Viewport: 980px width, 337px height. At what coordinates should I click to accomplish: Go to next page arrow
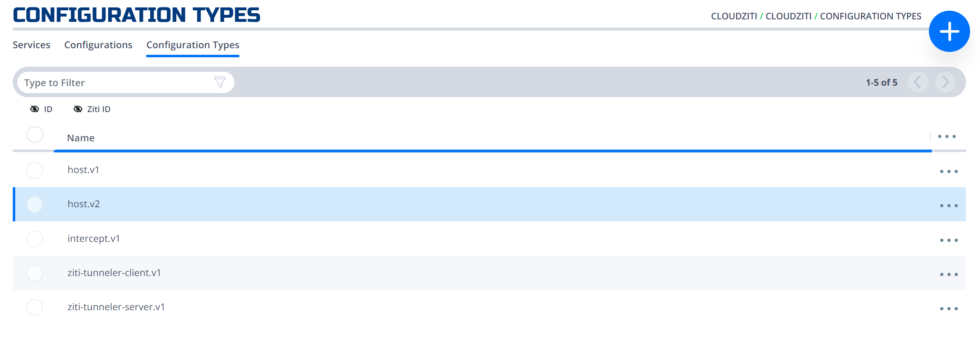945,82
